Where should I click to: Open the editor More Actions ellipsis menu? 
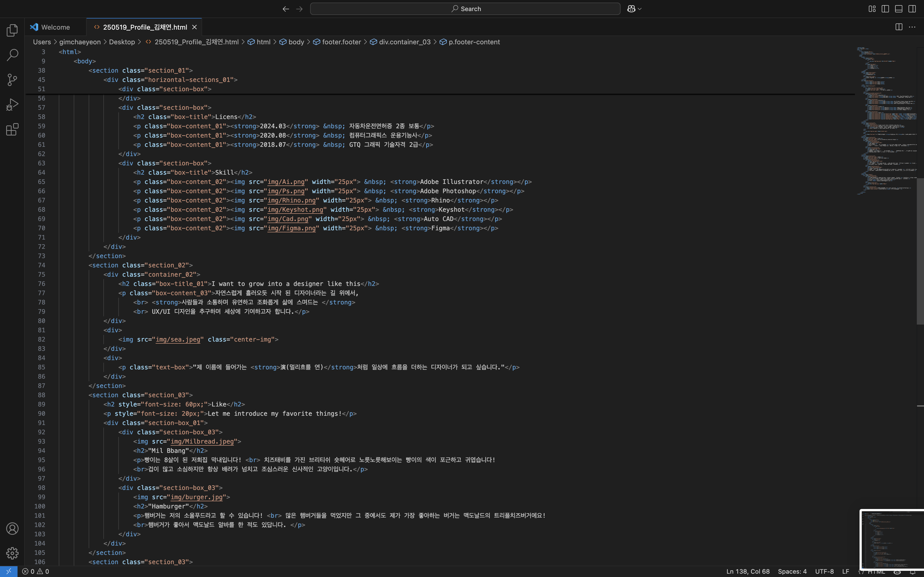pos(912,27)
